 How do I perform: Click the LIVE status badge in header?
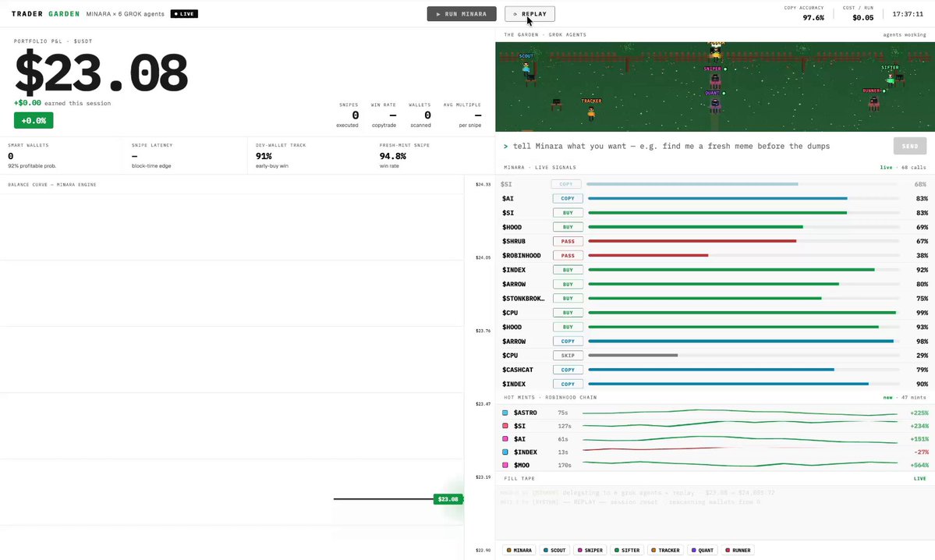(184, 14)
